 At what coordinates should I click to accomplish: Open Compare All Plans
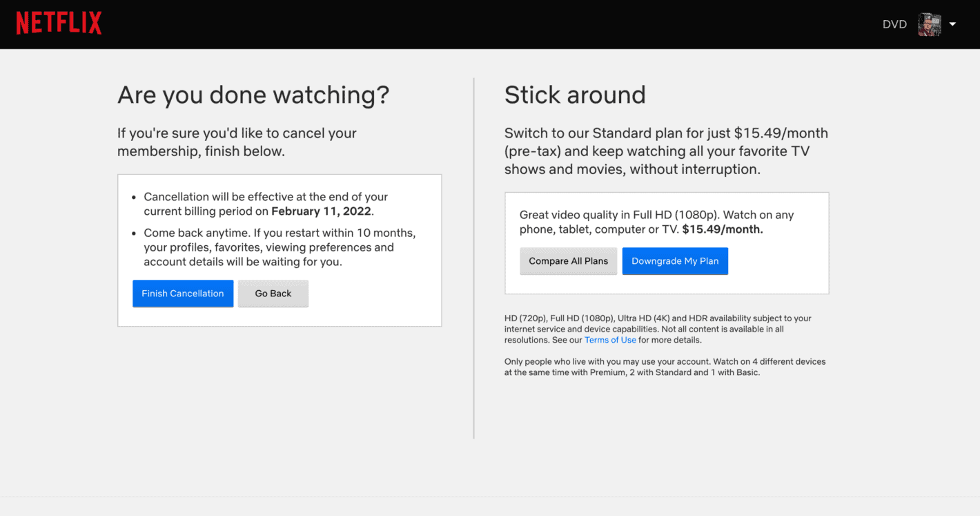point(568,261)
